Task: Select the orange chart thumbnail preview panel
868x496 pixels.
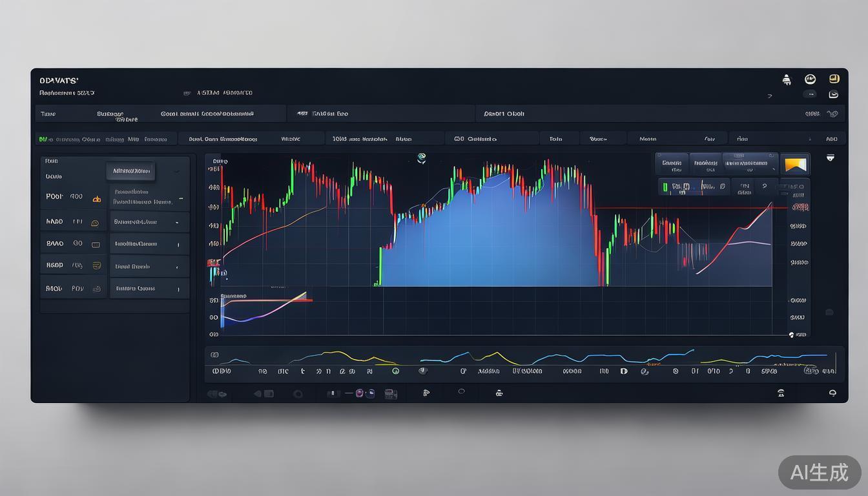Action: pyautogui.click(x=795, y=164)
